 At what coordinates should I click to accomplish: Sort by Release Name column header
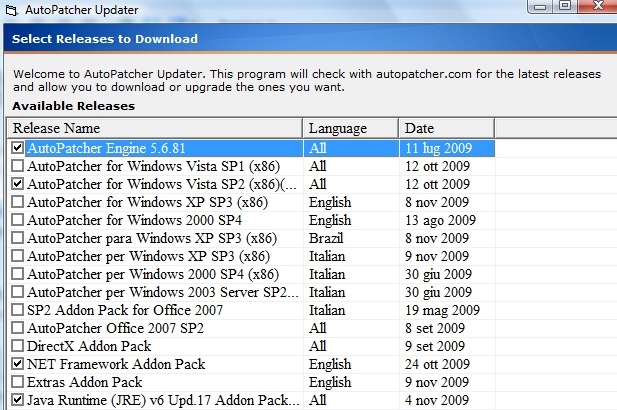tap(155, 128)
